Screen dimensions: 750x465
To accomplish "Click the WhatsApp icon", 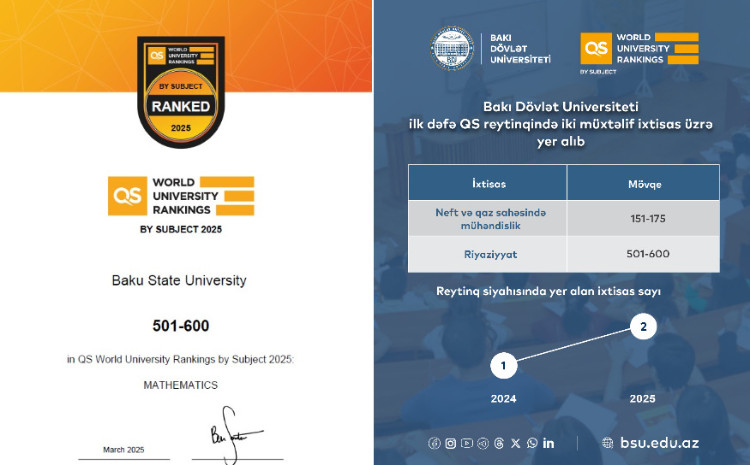I will pos(532,443).
